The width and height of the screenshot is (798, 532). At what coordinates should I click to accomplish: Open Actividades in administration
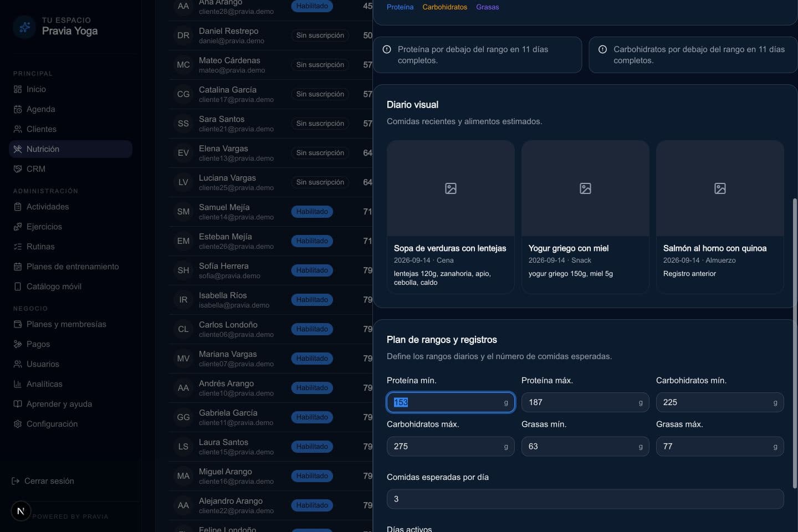coord(70,207)
